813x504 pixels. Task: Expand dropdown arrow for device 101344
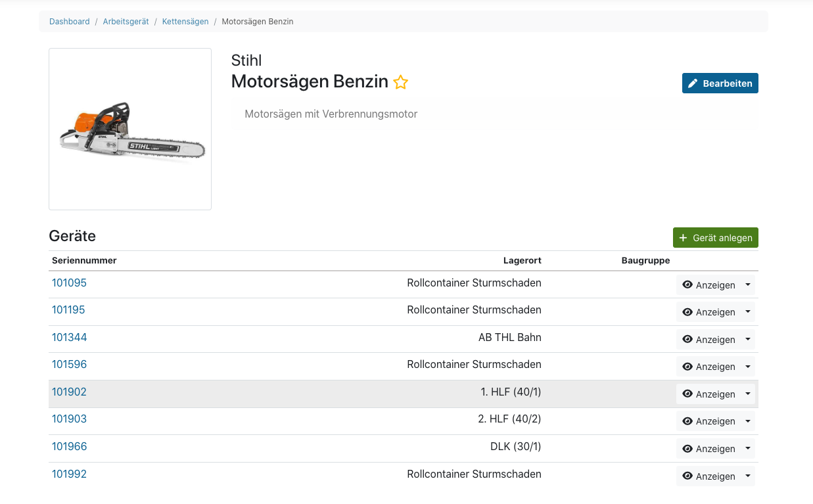[x=748, y=340]
